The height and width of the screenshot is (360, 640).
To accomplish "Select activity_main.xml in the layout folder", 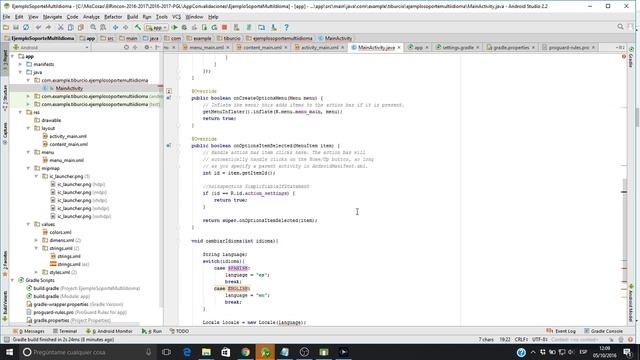I will click(x=68, y=136).
